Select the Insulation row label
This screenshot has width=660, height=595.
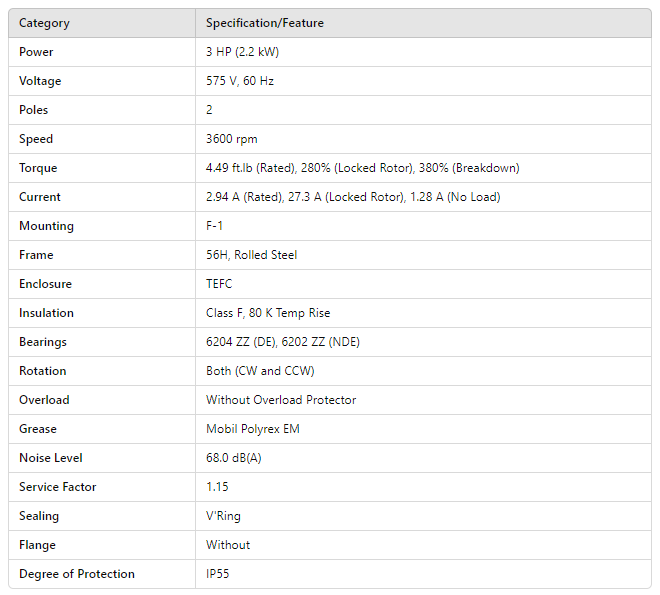46,313
